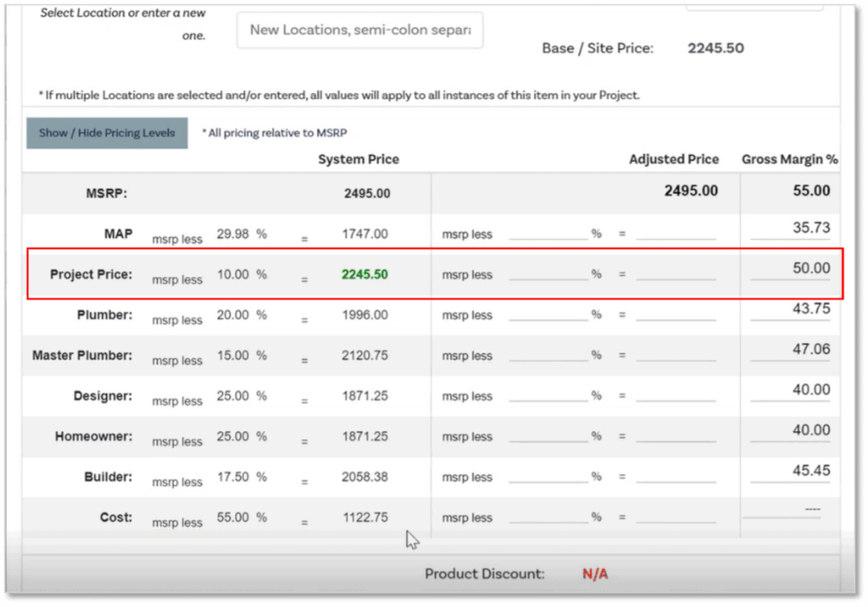868x607 pixels.
Task: Click Designer adjusted price result field
Action: [x=676, y=395]
